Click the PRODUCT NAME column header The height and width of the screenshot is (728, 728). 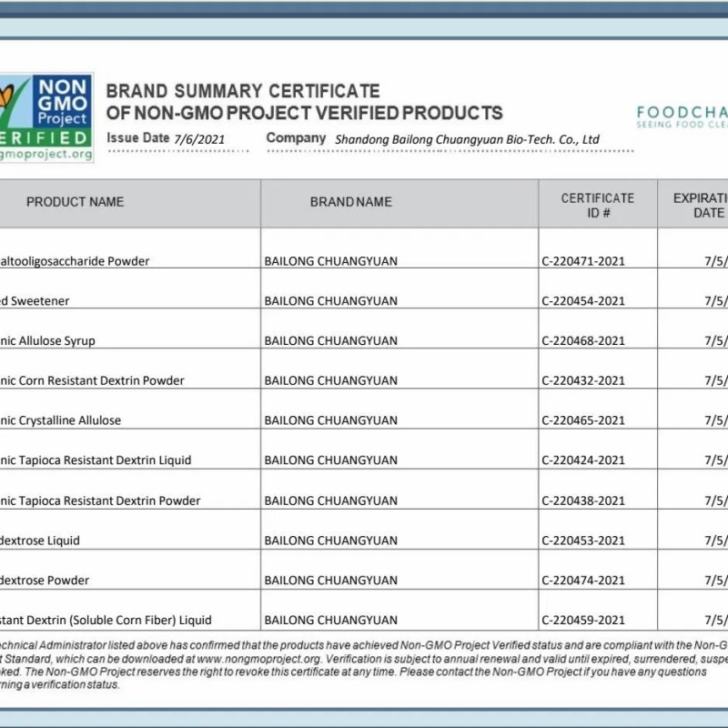click(76, 203)
